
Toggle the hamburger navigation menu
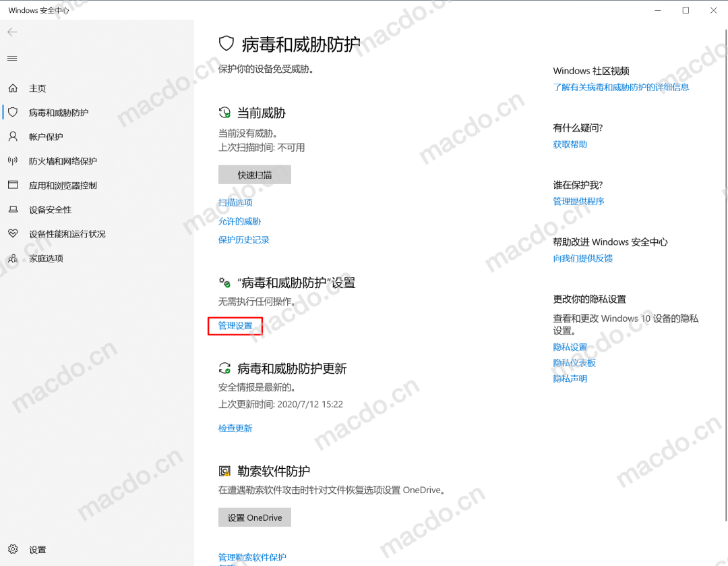pyautogui.click(x=13, y=59)
